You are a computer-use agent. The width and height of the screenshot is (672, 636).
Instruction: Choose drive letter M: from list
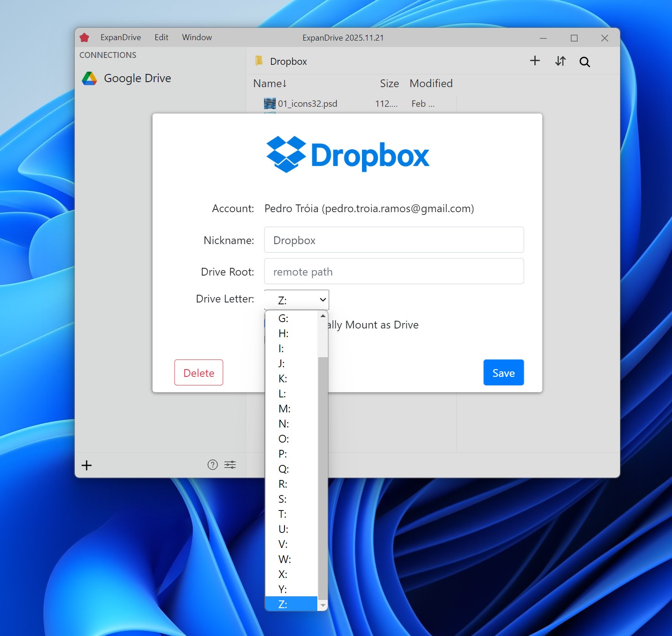[284, 409]
